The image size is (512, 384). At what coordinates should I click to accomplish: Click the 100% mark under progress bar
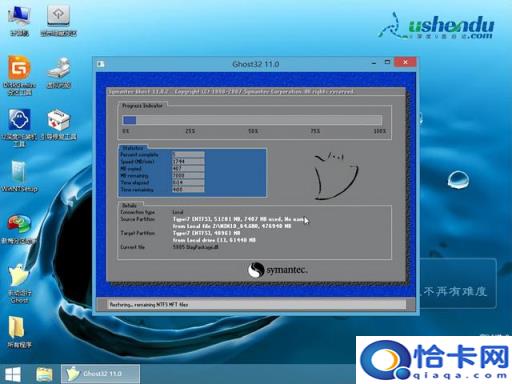380,131
